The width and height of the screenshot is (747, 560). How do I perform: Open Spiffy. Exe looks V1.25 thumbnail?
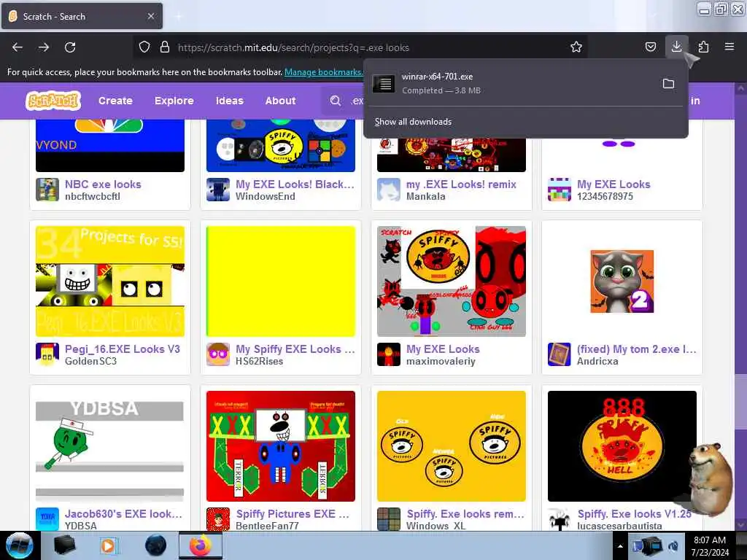(x=622, y=446)
